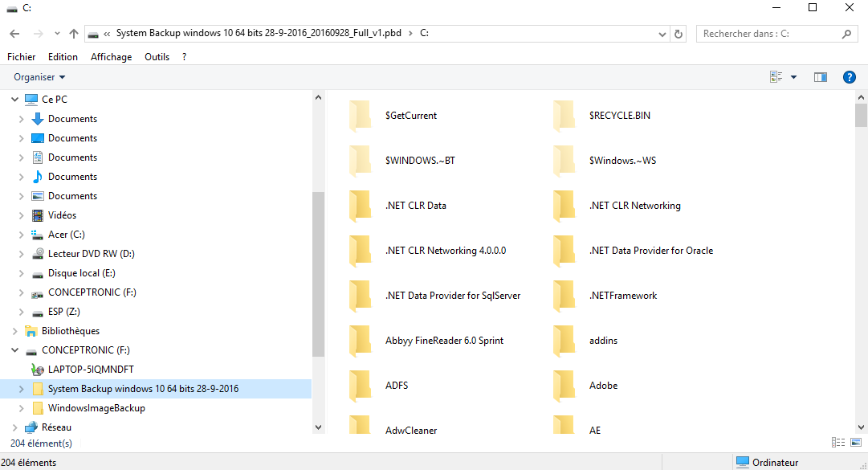
Task: Select .NET CLR Networking 4.0.0.0 folder icon
Action: coord(360,250)
